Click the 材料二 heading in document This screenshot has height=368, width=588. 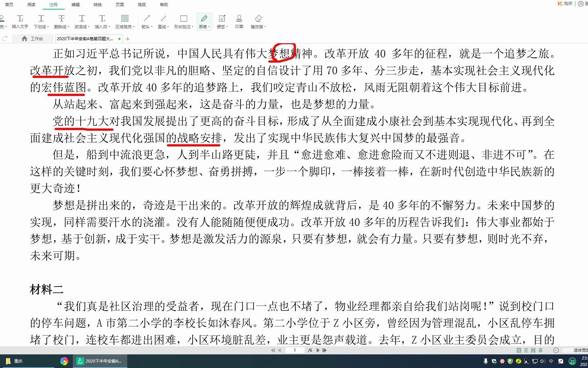[x=47, y=290]
